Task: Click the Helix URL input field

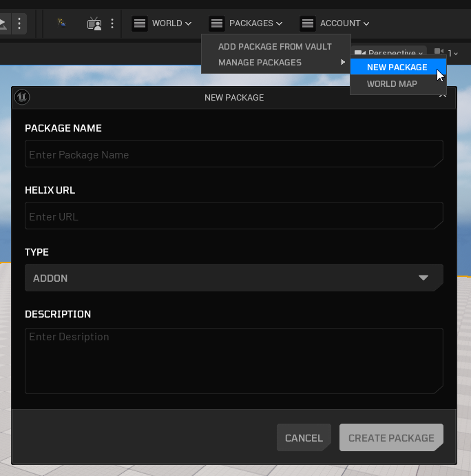Action: pyautogui.click(x=234, y=216)
